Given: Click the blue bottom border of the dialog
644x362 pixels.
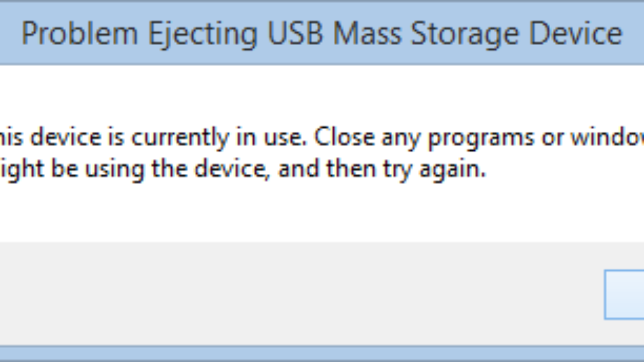Looking at the screenshot, I should click(x=322, y=353).
